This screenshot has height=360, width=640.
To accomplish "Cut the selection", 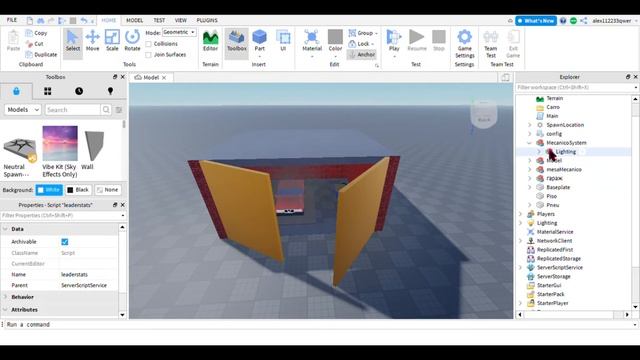I will click(34, 44).
